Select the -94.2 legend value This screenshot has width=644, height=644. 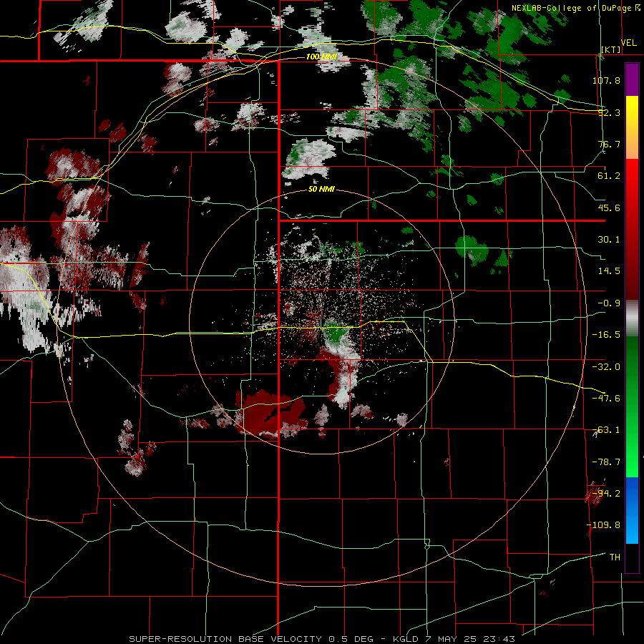pos(606,493)
